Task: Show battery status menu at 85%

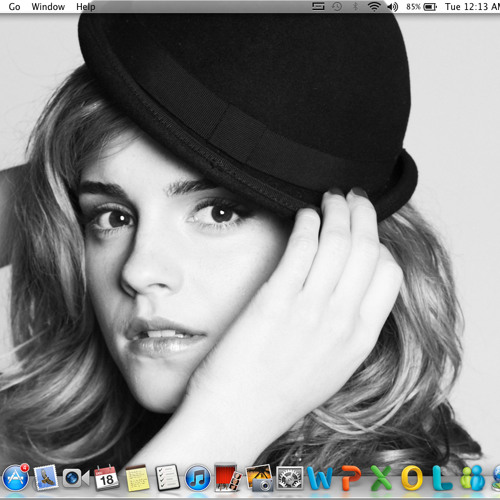Action: [x=422, y=7]
